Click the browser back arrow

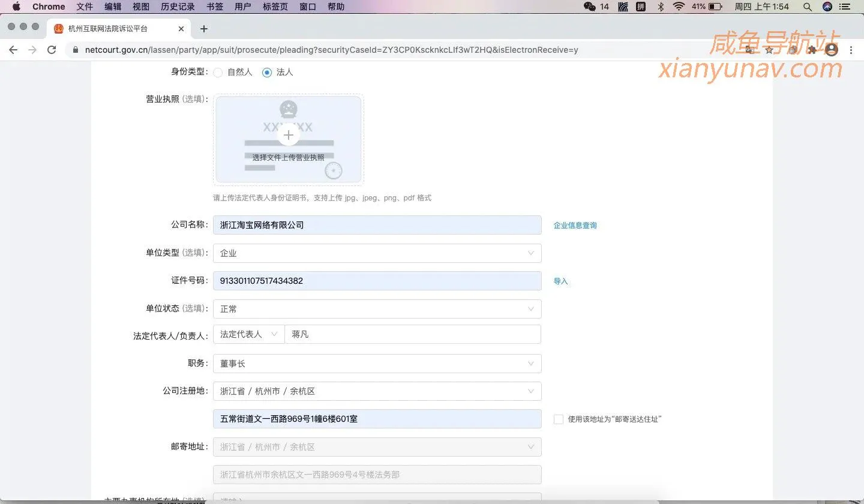click(x=13, y=50)
